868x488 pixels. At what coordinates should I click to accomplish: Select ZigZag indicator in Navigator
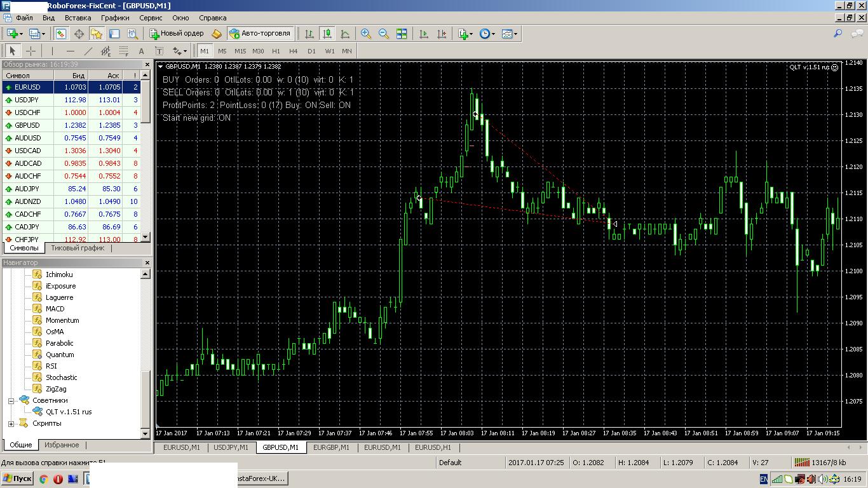(x=56, y=389)
